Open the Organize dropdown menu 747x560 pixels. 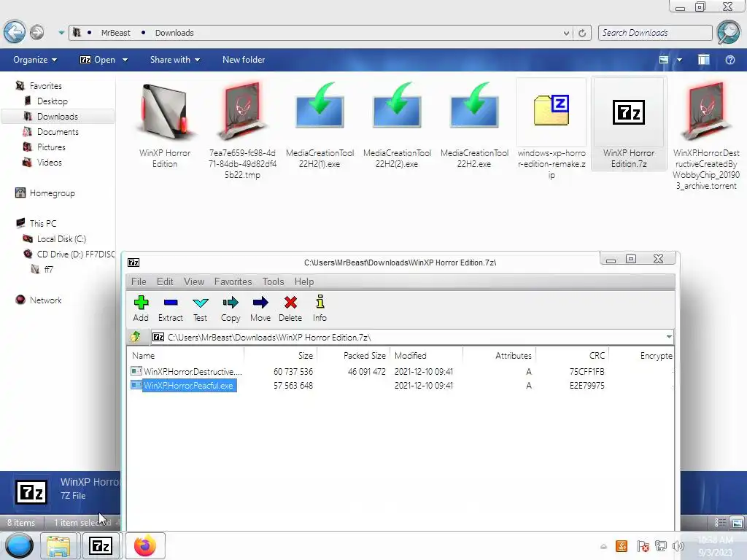35,60
